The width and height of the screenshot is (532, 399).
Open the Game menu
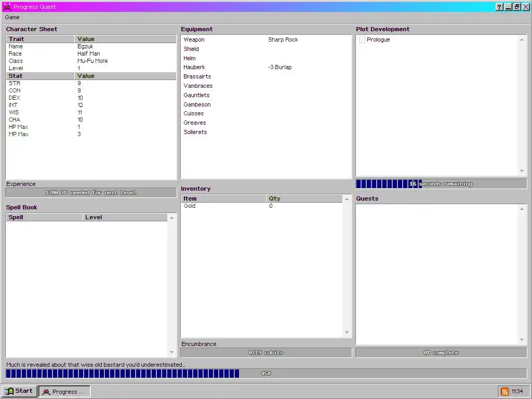click(12, 17)
